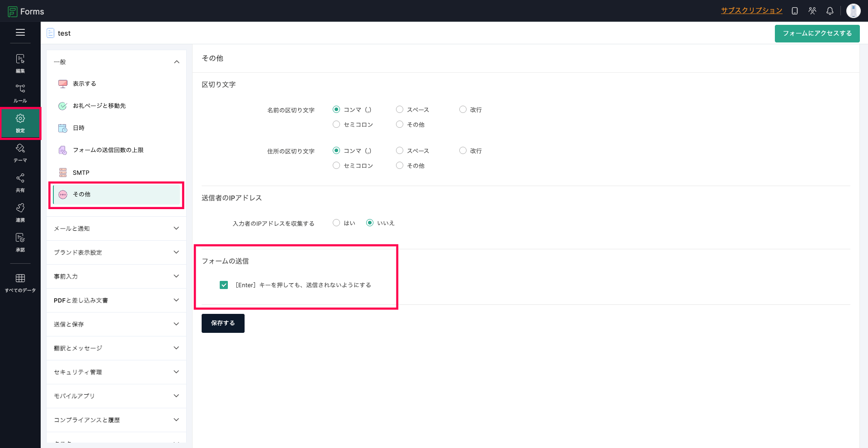868x448 pixels.
Task: Open the サブスクリプション link
Action: [751, 10]
